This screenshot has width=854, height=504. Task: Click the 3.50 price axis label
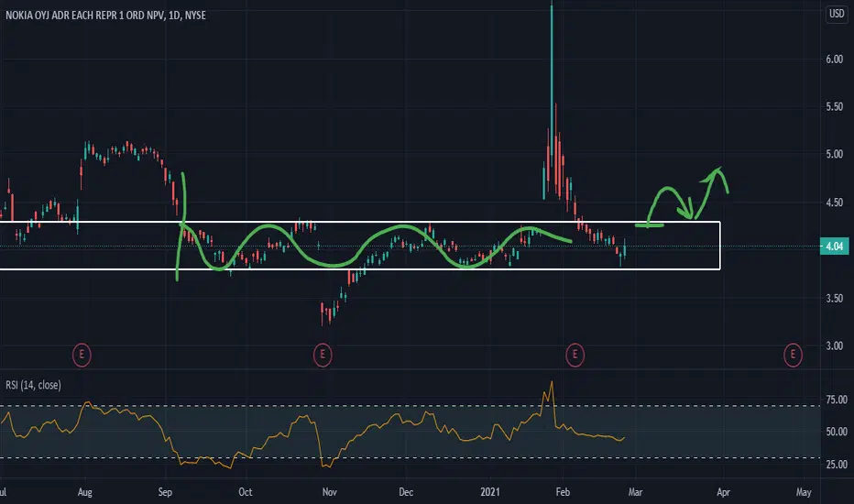click(x=835, y=299)
